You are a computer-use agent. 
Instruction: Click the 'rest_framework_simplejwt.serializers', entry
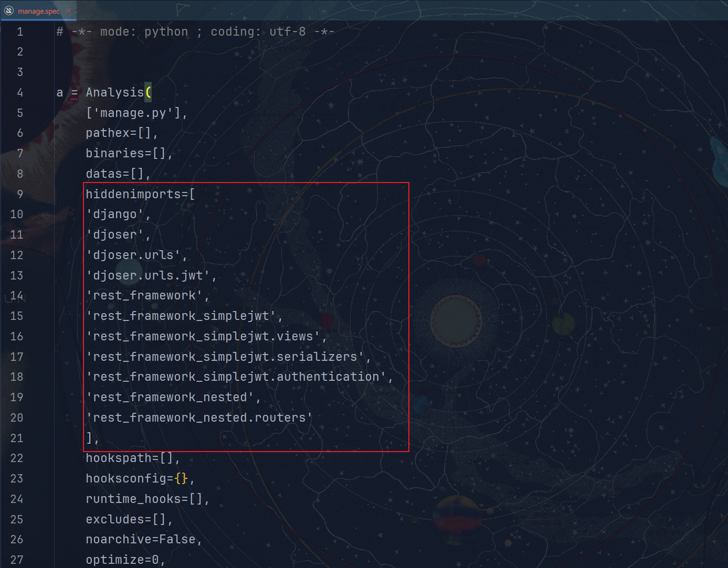click(x=228, y=357)
